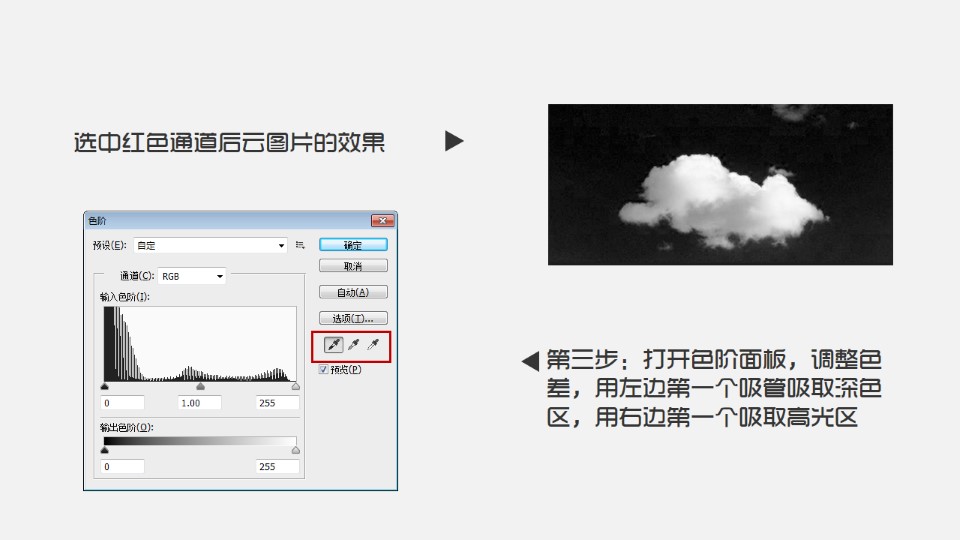This screenshot has width=960, height=540.
Task: Click the input levels black slider handle
Action: [104, 386]
